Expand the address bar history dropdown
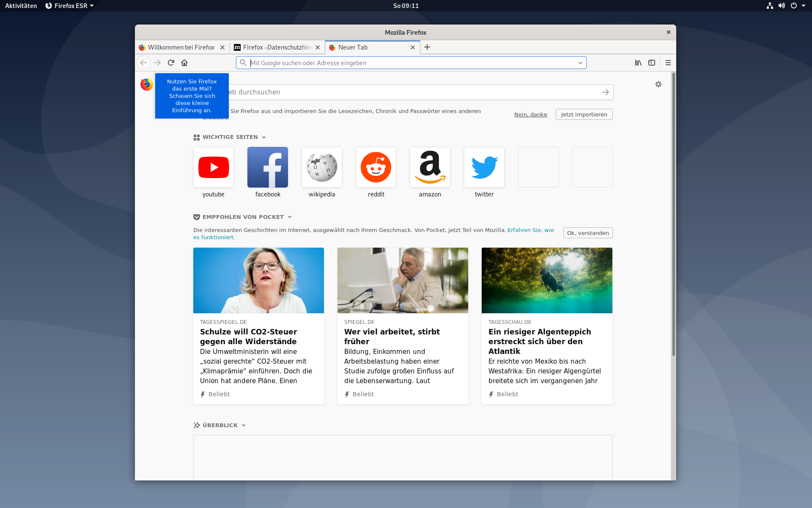This screenshot has height=508, width=812. pyautogui.click(x=580, y=63)
